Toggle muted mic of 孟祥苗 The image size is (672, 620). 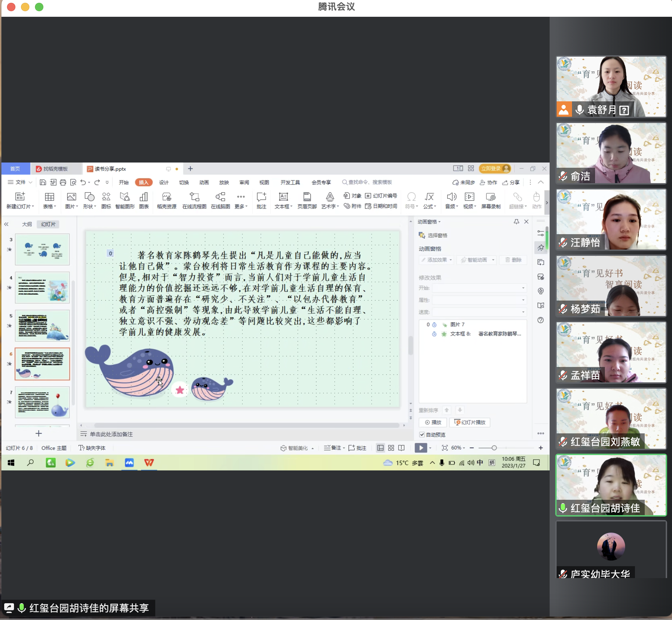click(x=563, y=375)
